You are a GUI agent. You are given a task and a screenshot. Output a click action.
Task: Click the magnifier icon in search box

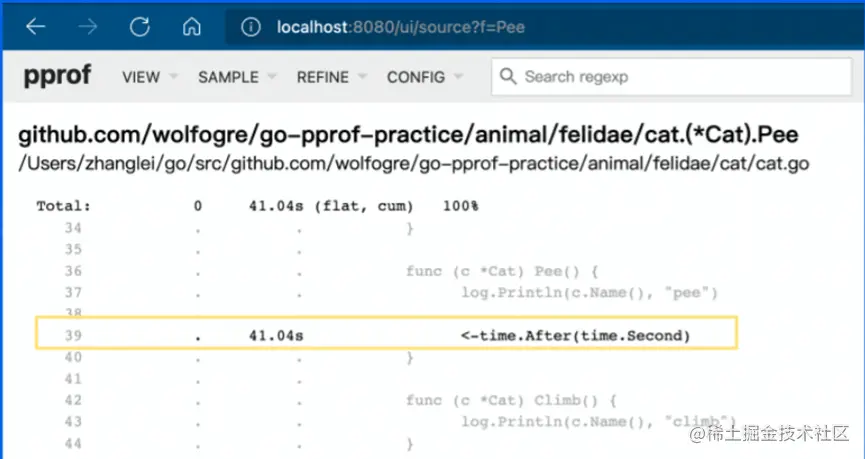(508, 77)
